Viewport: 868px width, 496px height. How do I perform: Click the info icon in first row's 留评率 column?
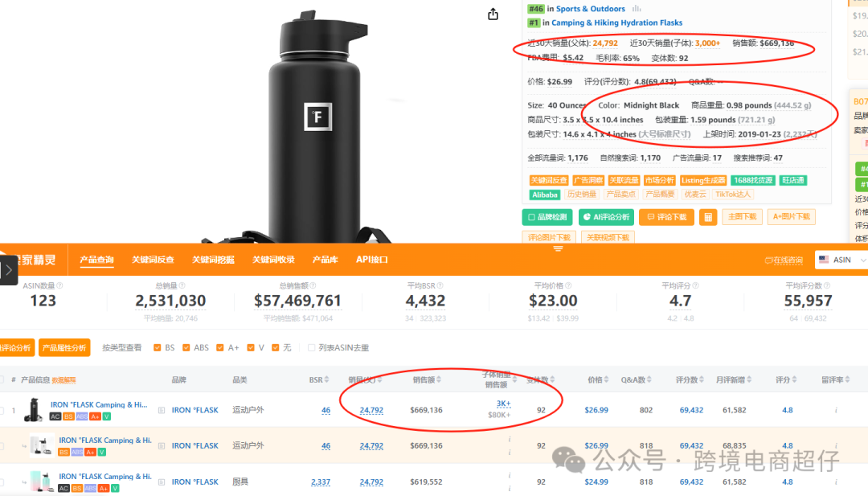pyautogui.click(x=836, y=410)
